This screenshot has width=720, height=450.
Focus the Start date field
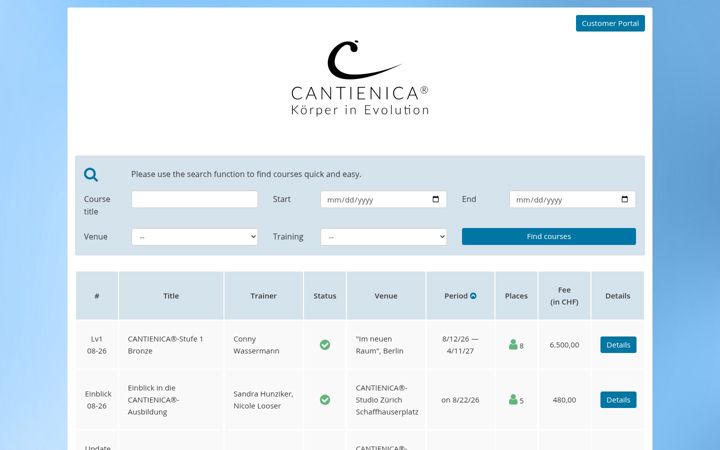tap(383, 199)
